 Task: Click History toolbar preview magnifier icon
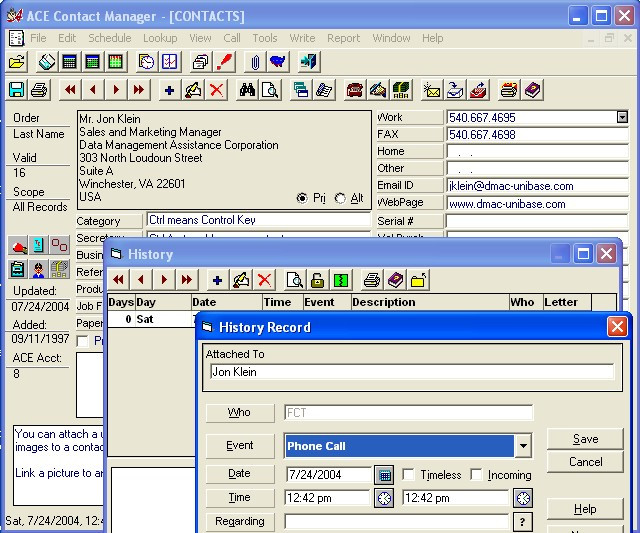tap(294, 280)
